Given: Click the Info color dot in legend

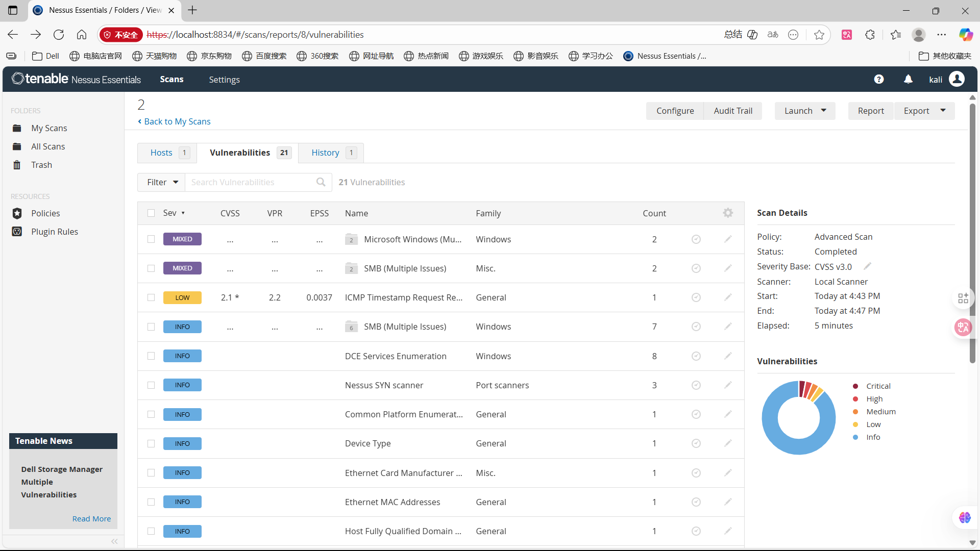Looking at the screenshot, I should pyautogui.click(x=855, y=437).
